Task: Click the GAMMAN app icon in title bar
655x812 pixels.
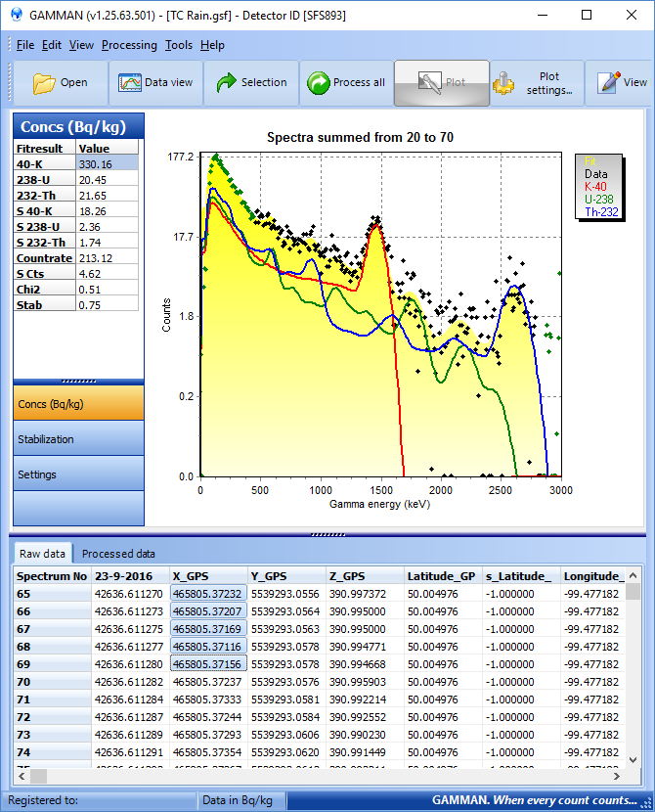Action: [x=16, y=16]
